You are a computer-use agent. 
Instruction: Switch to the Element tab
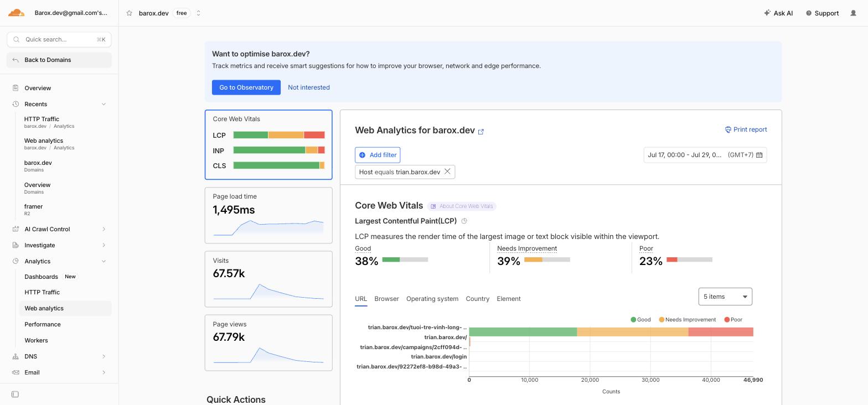[509, 299]
